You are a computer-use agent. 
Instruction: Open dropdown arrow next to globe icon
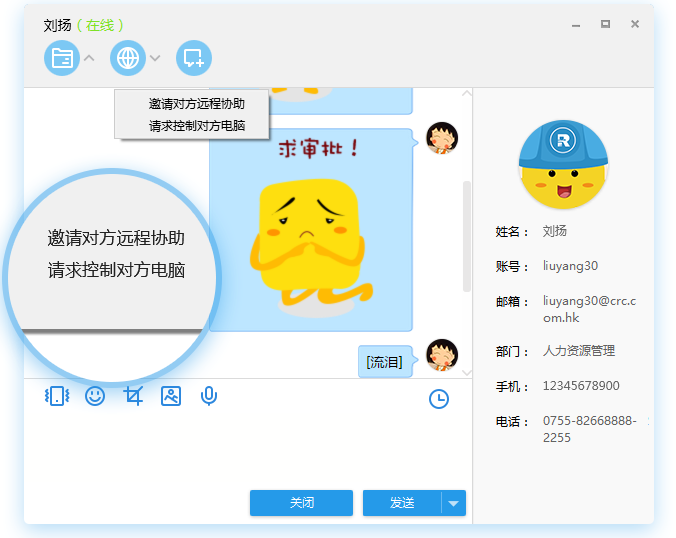[155, 58]
